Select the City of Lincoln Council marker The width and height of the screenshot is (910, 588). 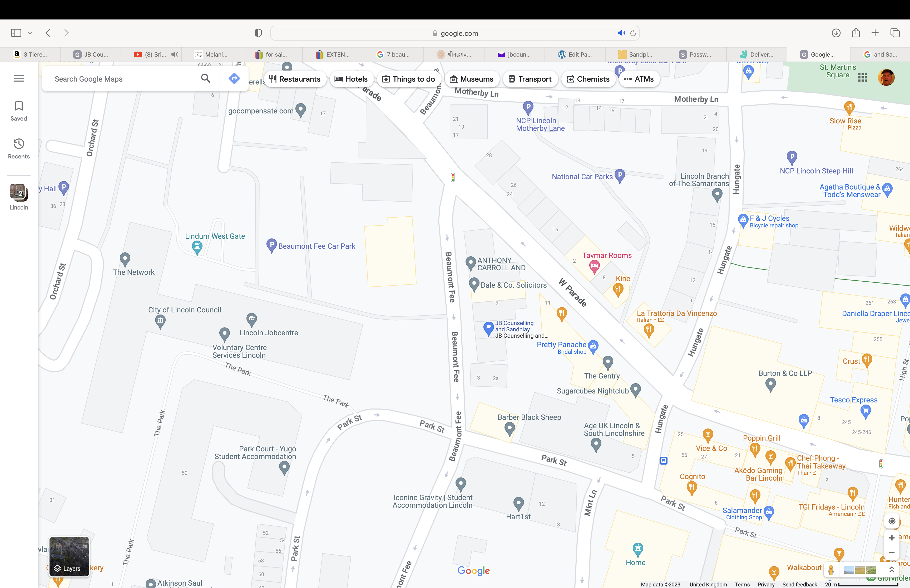coord(160,322)
